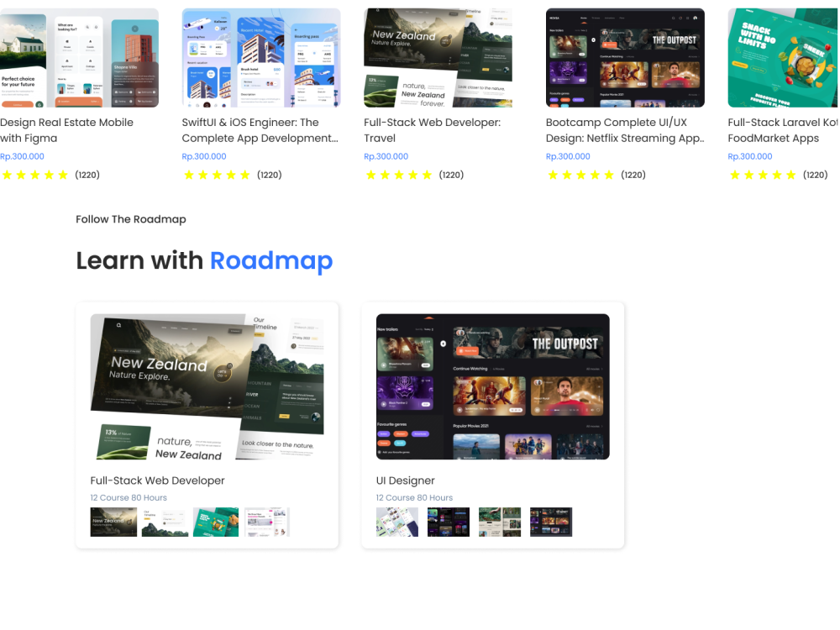Click star rating of FoodMarket Apps course
840x630 pixels.
(763, 176)
